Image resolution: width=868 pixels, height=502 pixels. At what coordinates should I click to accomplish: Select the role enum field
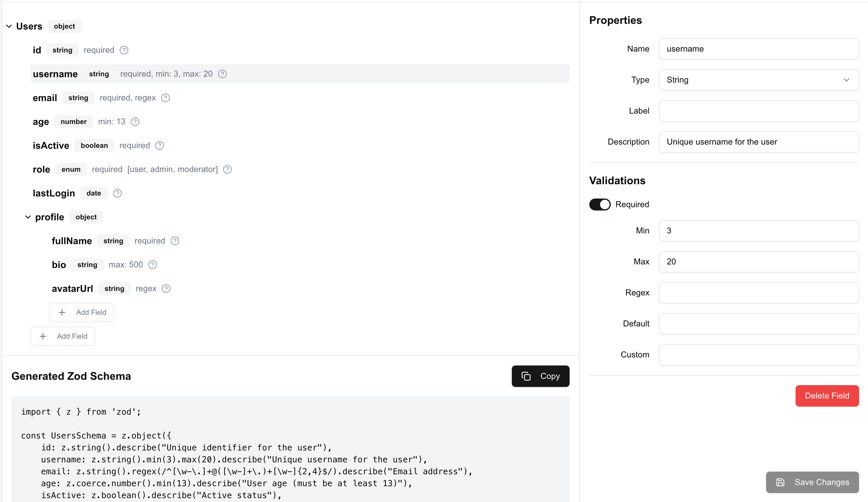pyautogui.click(x=300, y=169)
